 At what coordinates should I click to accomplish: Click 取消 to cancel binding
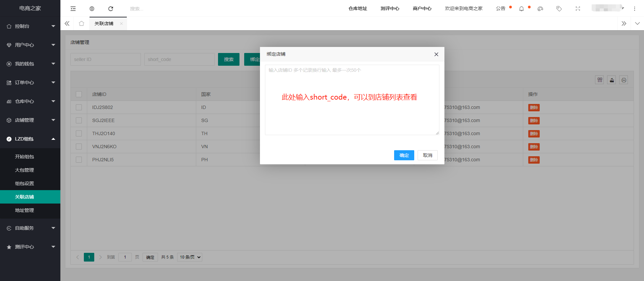428,155
